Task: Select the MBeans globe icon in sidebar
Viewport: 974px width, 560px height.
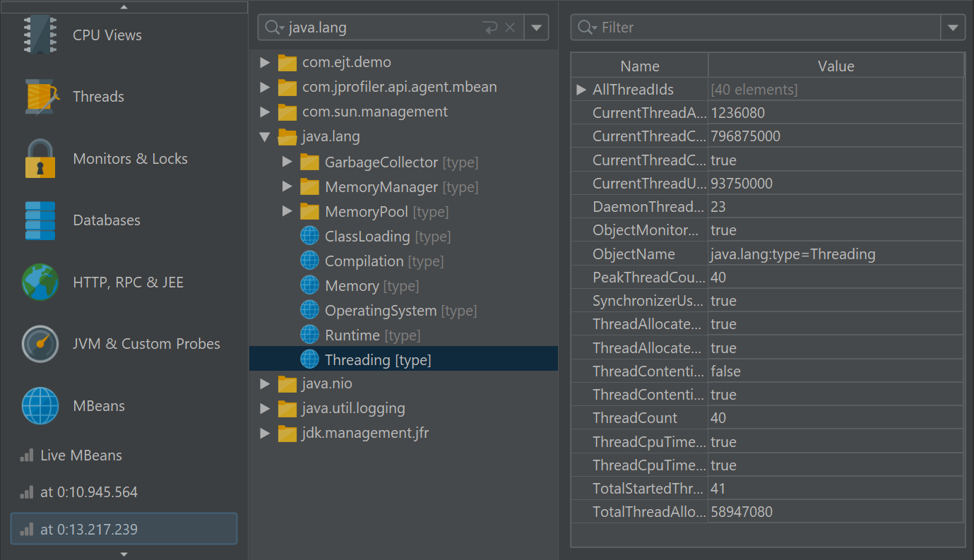Action: click(x=40, y=406)
